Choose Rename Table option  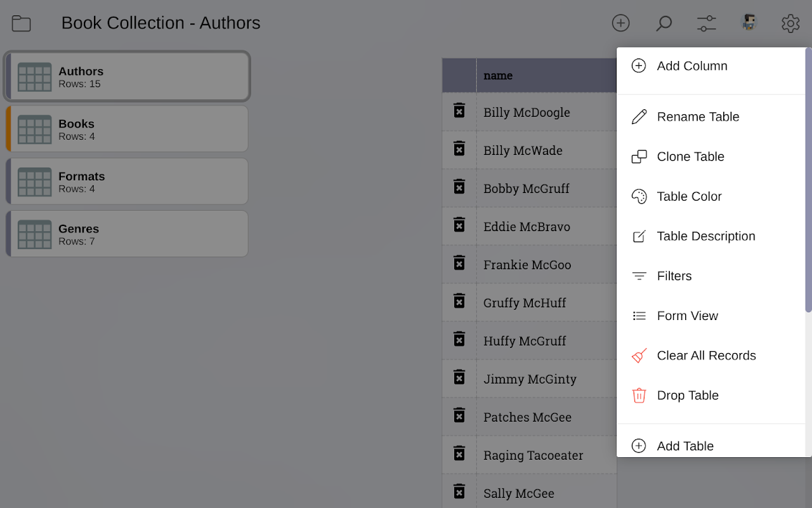[698, 117]
